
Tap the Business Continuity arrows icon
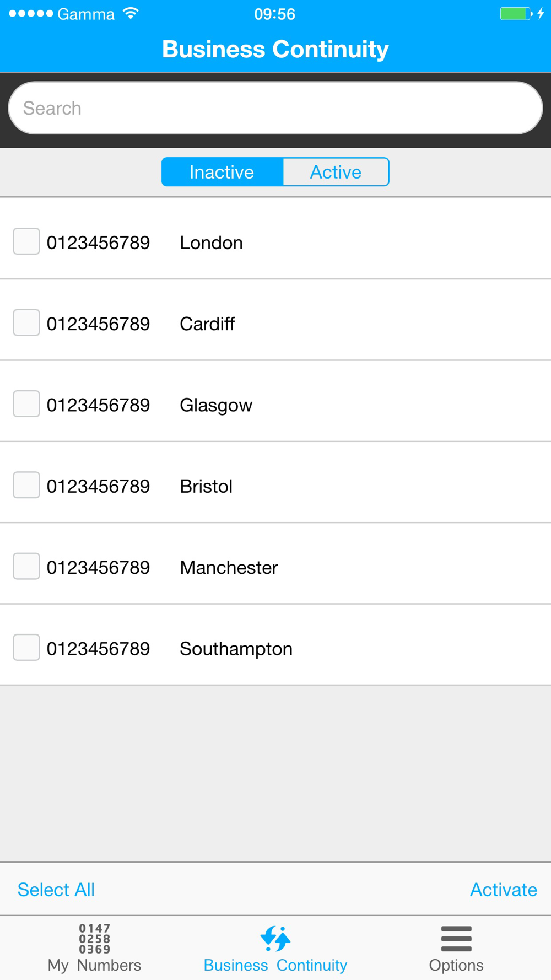click(275, 939)
